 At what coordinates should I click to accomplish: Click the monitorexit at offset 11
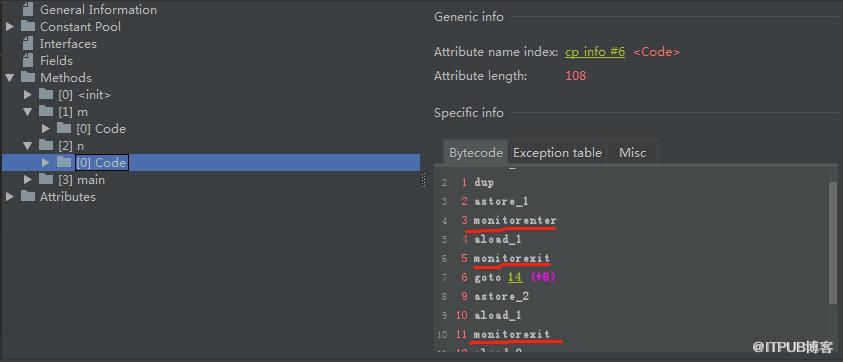[x=512, y=335]
